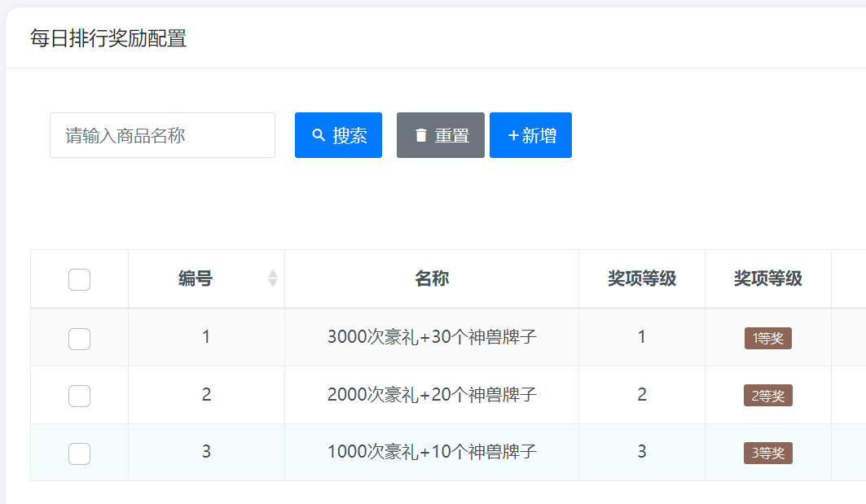The height and width of the screenshot is (504, 866).
Task: Click the 每日排行奖励配置 page title
Action: 108,38
